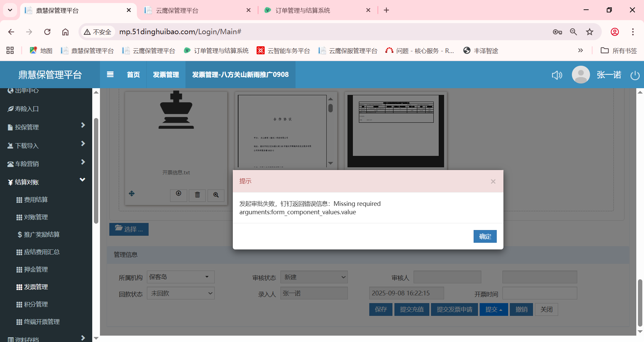Viewport: 644px width, 342px height.
Task: Open the 审核状态 dropdown showing 新建
Action: [x=314, y=277]
